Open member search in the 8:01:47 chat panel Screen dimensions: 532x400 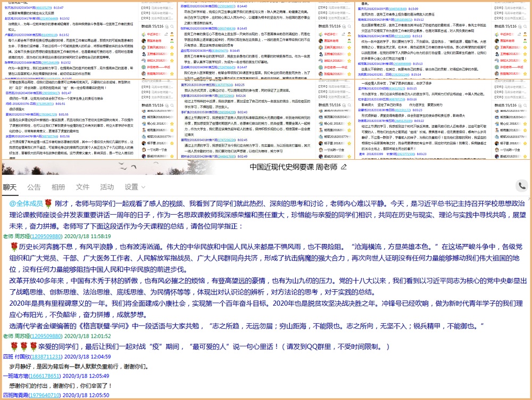pyautogui.click(x=172, y=105)
